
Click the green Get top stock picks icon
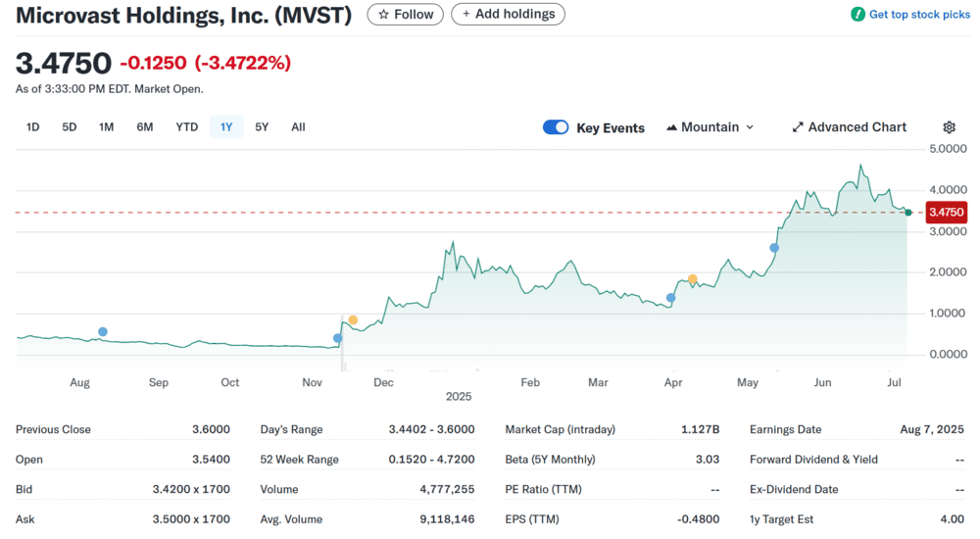click(x=857, y=15)
